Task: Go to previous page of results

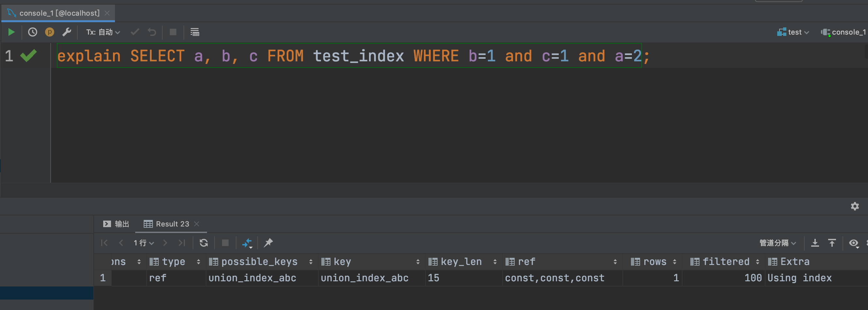Action: (x=121, y=243)
